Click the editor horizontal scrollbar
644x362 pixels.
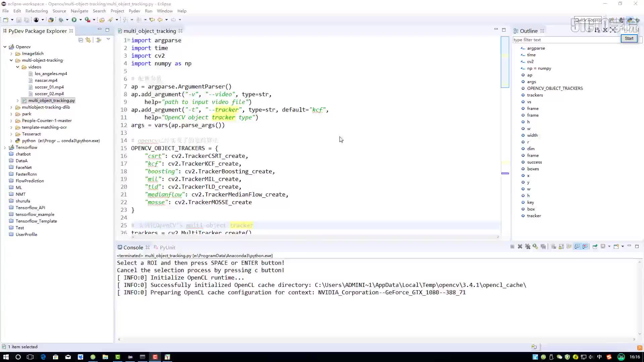point(315,237)
